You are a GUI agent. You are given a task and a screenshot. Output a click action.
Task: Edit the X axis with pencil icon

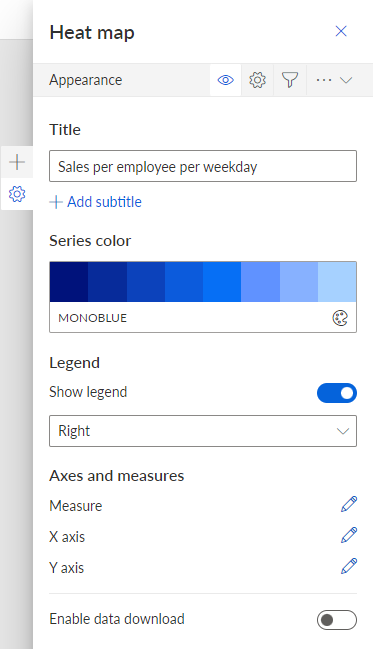pyautogui.click(x=349, y=535)
